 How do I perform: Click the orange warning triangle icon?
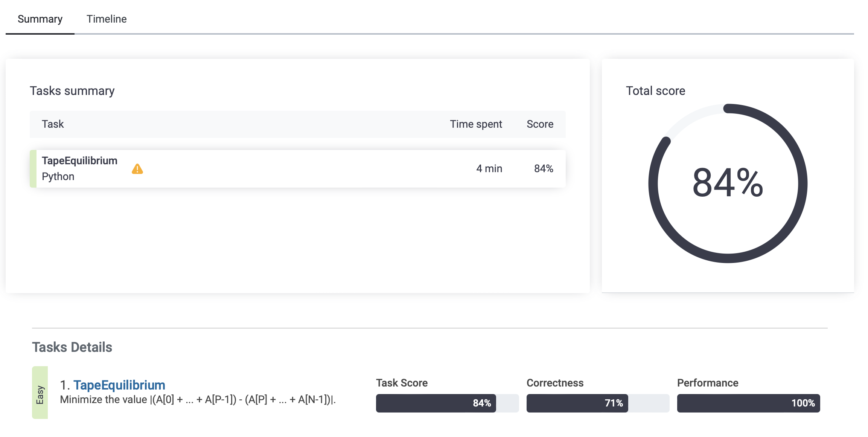[137, 169]
